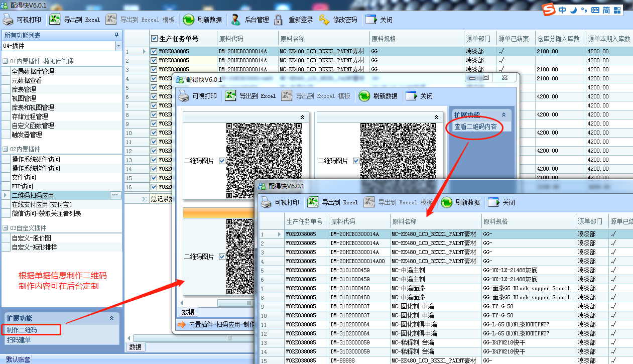Collapse the 02内置插件 group
633x364 pixels.
[5, 149]
